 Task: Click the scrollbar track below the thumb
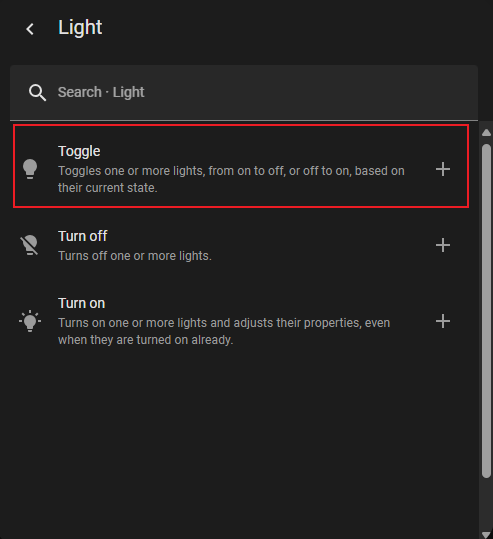486,504
